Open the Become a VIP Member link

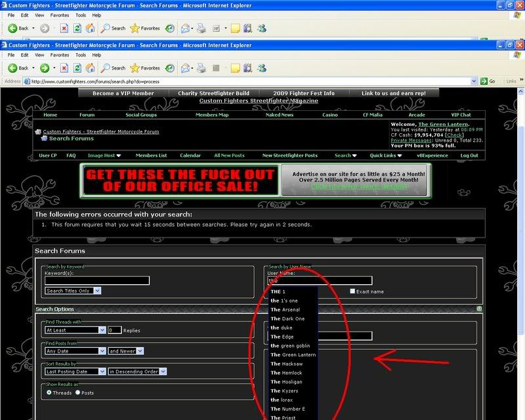123,93
